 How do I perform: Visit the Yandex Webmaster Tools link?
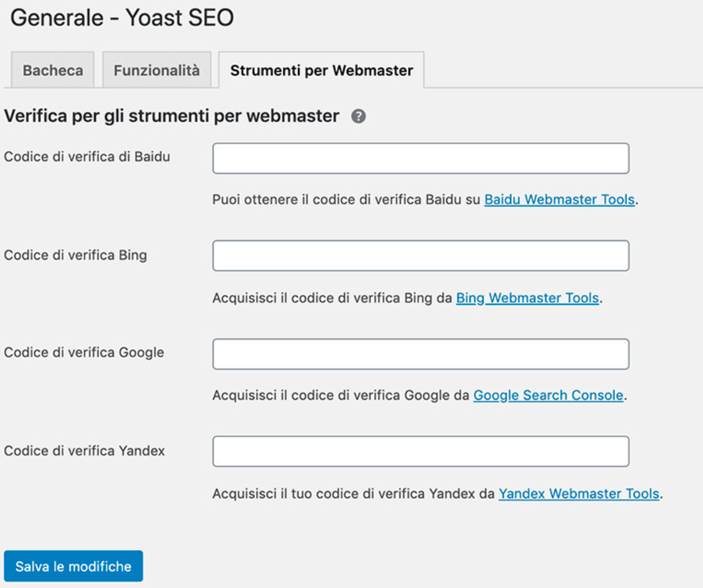point(578,494)
